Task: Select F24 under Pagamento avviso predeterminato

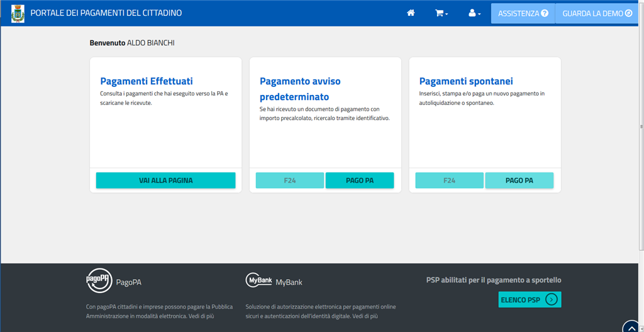Action: pyautogui.click(x=290, y=180)
